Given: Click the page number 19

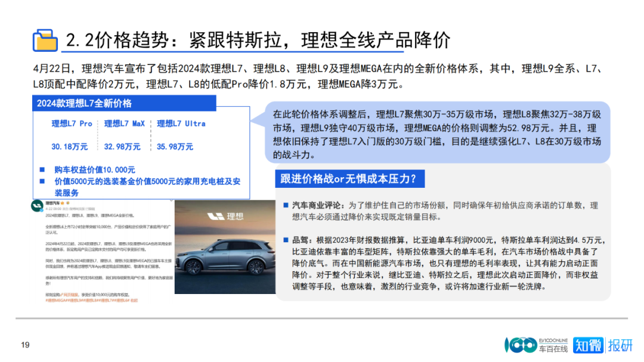Looking at the screenshot, I should click(25, 345).
